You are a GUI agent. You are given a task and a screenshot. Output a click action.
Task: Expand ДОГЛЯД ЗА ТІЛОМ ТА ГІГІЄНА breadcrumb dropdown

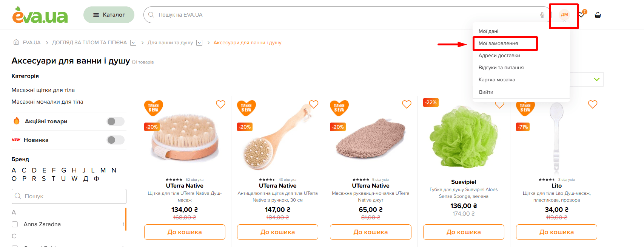(133, 43)
